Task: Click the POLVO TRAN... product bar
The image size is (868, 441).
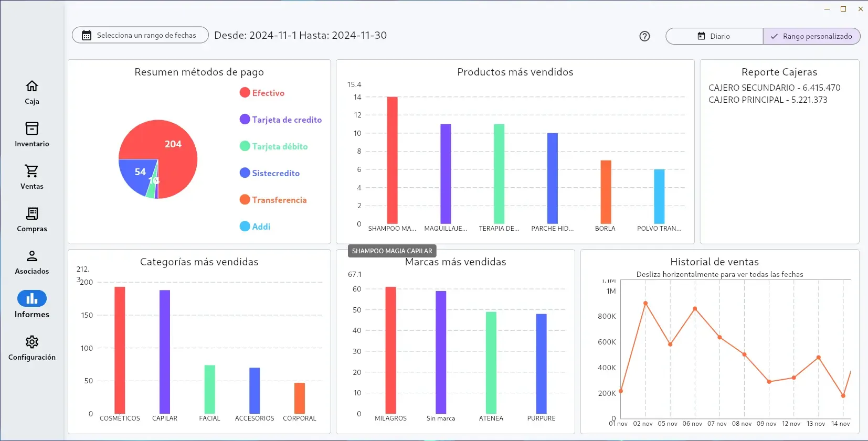Action: point(659,196)
